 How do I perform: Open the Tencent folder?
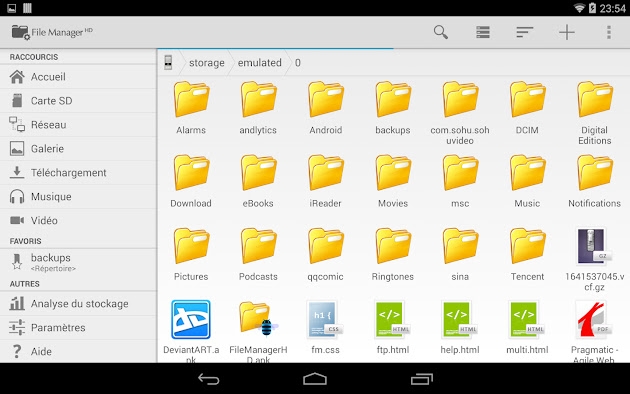point(527,254)
